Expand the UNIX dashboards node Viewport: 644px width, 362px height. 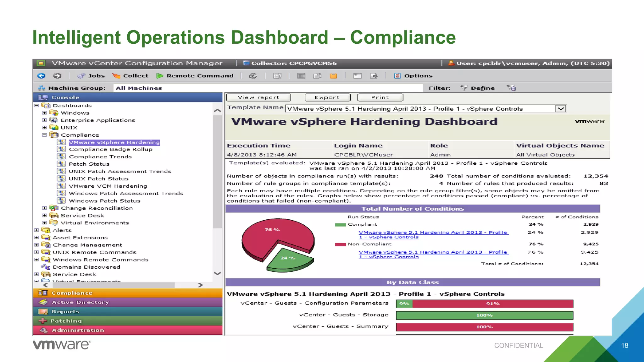[44, 128]
